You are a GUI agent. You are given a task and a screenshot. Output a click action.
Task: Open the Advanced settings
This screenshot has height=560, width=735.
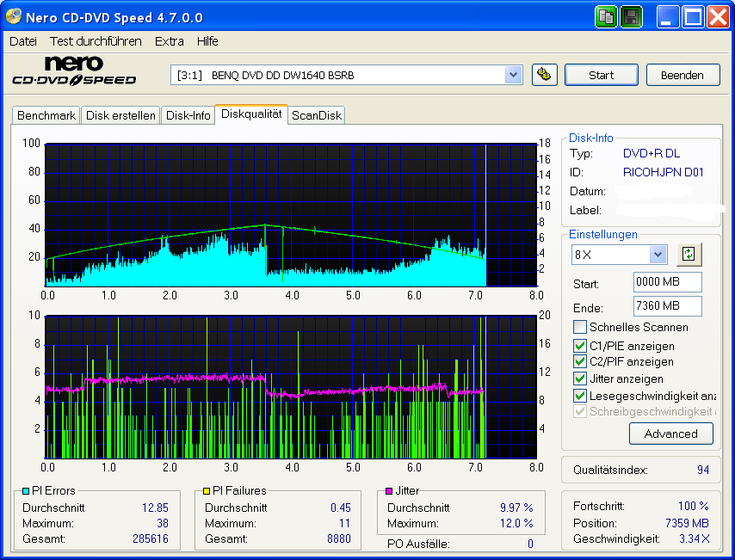click(670, 434)
